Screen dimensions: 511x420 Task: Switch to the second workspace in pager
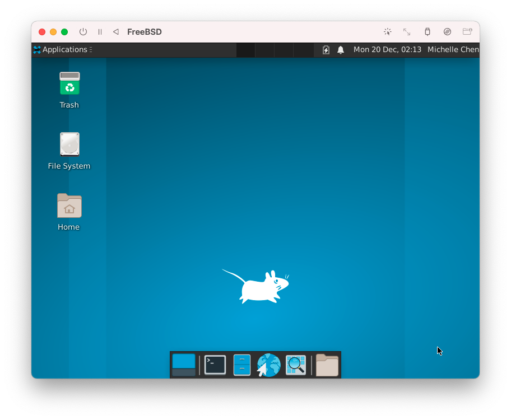[264, 50]
